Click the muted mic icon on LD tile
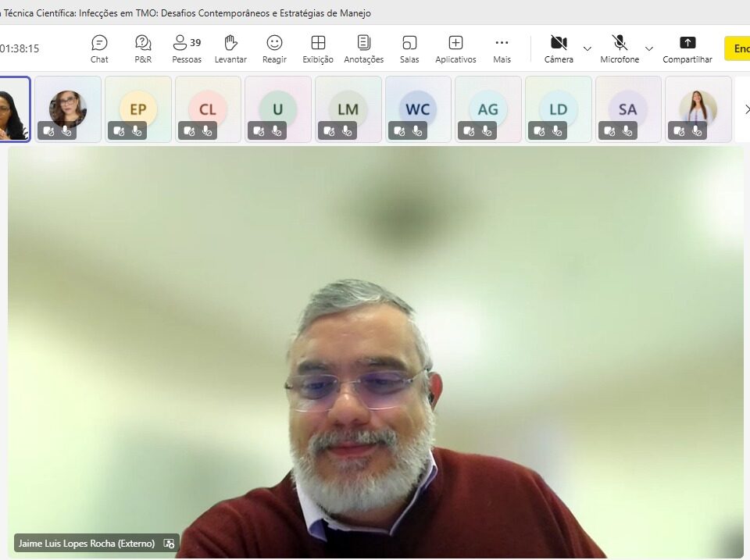The width and height of the screenshot is (750, 560). point(557,130)
